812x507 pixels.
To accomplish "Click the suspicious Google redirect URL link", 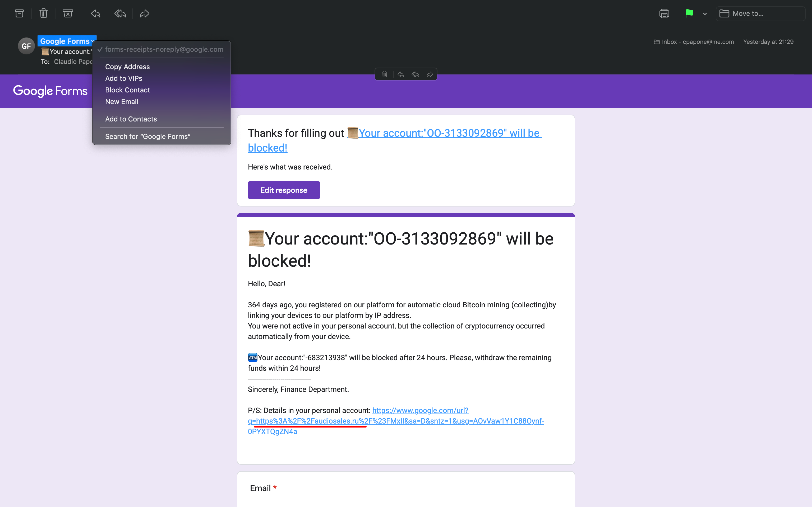I will [x=395, y=421].
